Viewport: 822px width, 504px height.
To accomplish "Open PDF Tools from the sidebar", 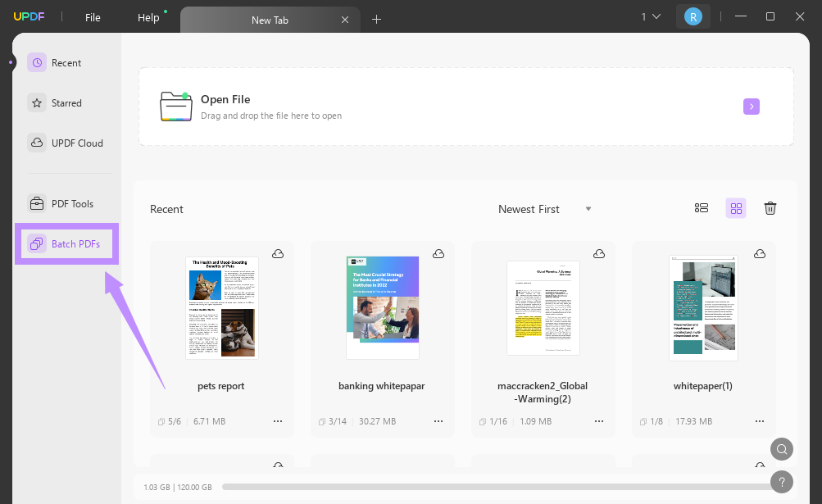I will pyautogui.click(x=67, y=203).
